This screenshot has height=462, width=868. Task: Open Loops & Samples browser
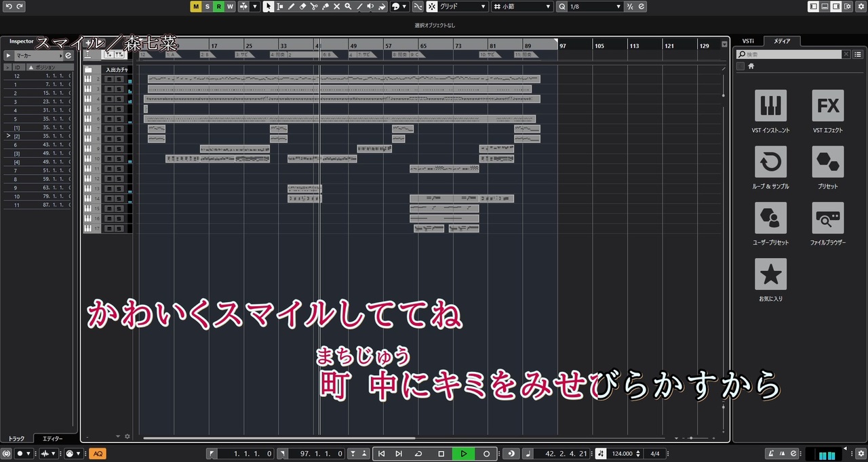click(770, 162)
